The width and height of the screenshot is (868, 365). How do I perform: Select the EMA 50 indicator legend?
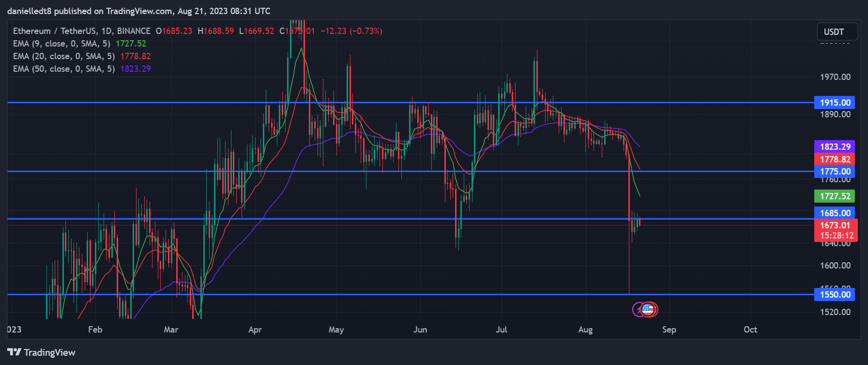coord(63,69)
